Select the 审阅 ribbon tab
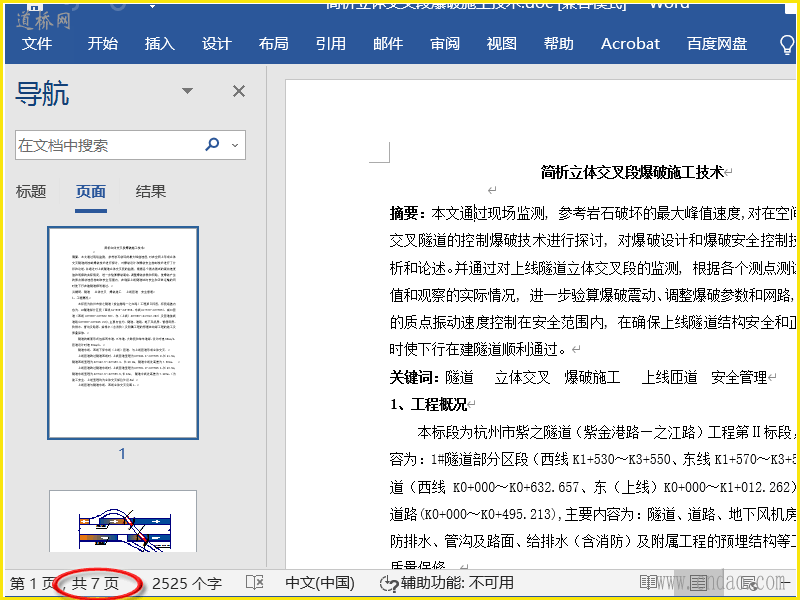Screen dimensions: 800x600 click(x=445, y=44)
